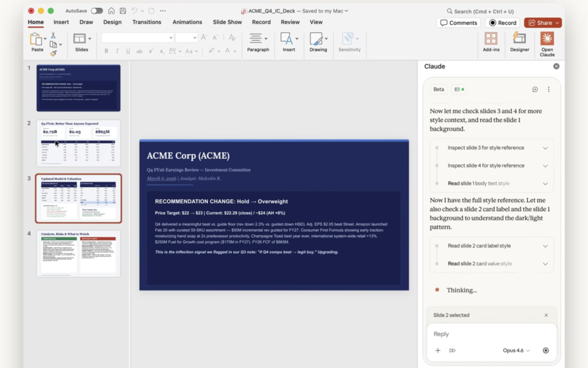Select slide 1 thumbnail ACME Corp

[x=78, y=88]
